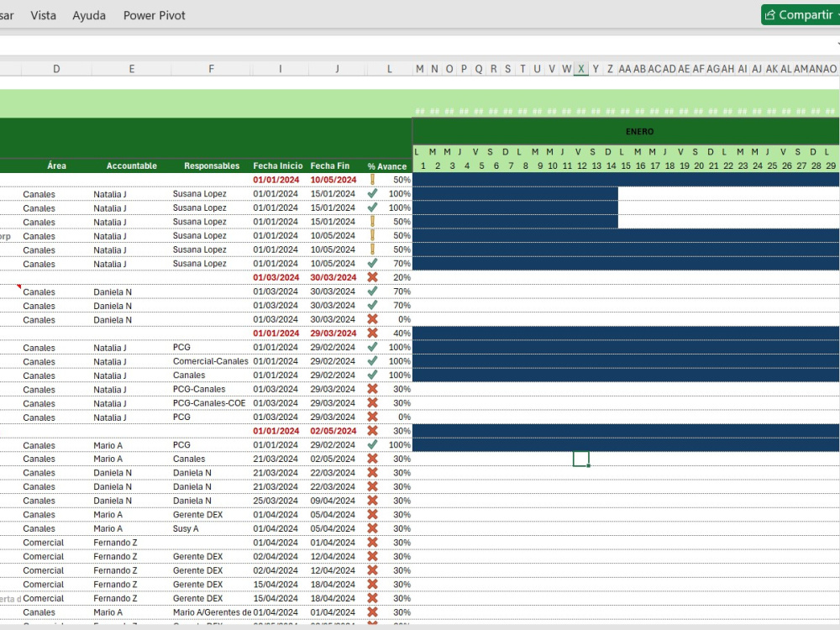Select column J header
The width and height of the screenshot is (840, 630).
point(337,69)
